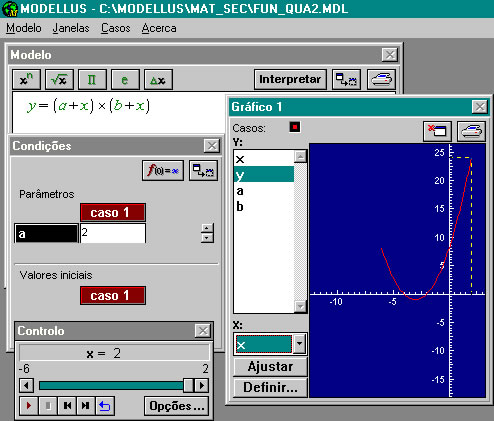Image resolution: width=494 pixels, height=421 pixels.
Task: Select variable a in Y list
Action: click(x=264, y=191)
